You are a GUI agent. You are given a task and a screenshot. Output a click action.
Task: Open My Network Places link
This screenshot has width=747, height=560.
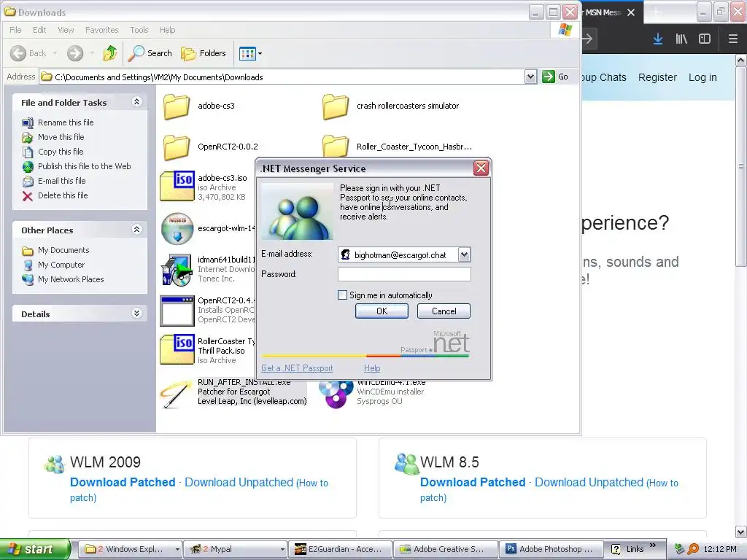click(71, 279)
